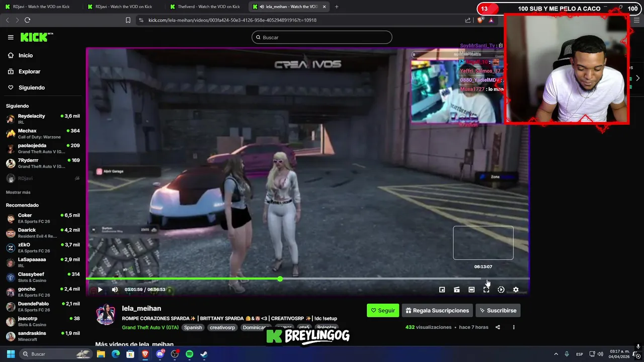Open Reydelacity channel in sidebar

coord(43,119)
